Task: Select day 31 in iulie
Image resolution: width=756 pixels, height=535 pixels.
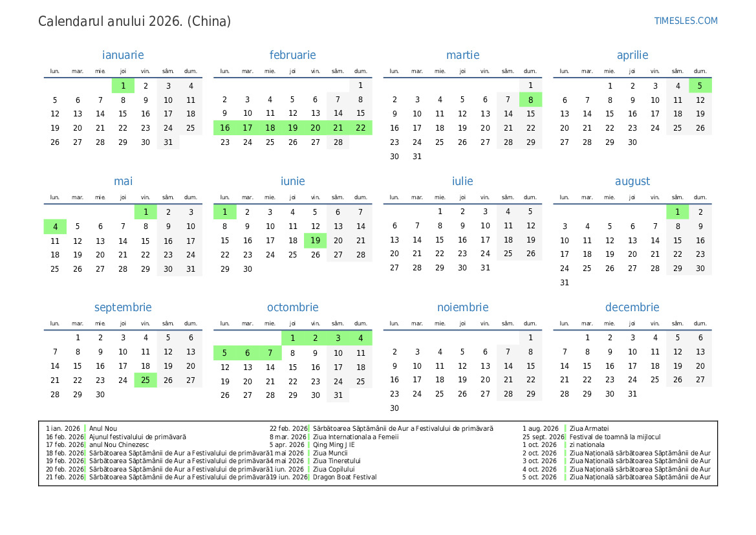Action: tap(485, 267)
